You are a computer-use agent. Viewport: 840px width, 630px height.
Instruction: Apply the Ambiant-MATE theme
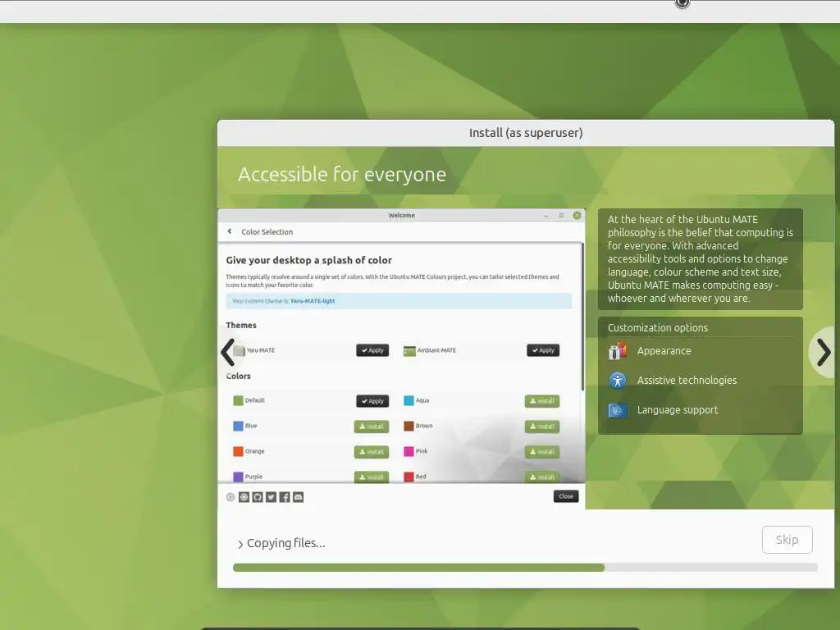pos(543,350)
